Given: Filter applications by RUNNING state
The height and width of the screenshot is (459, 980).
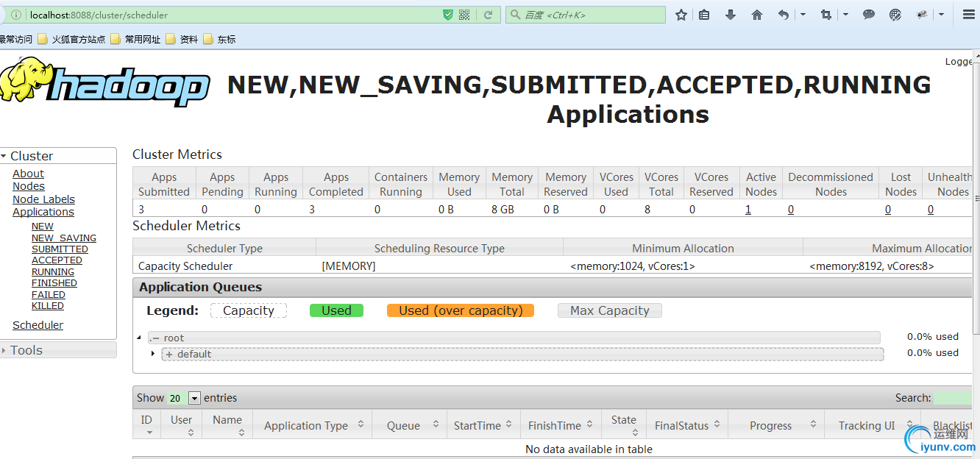Looking at the screenshot, I should 53,272.
